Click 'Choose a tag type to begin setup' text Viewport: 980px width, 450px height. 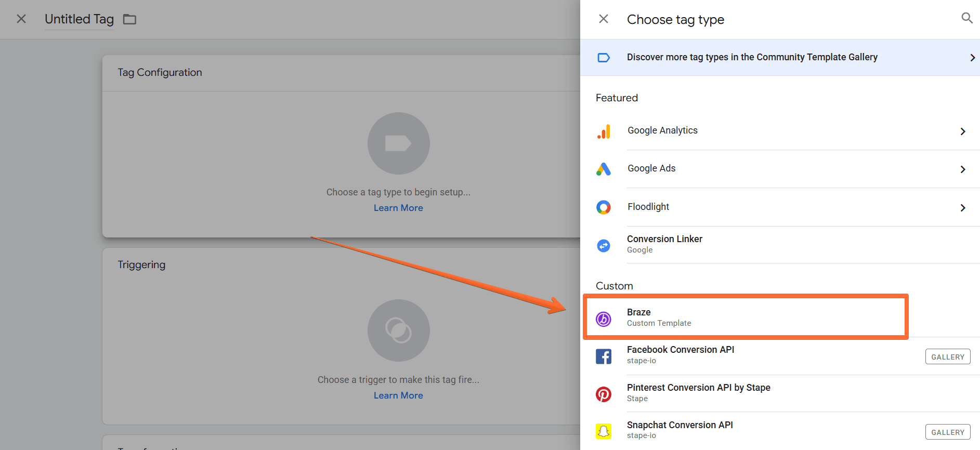398,192
